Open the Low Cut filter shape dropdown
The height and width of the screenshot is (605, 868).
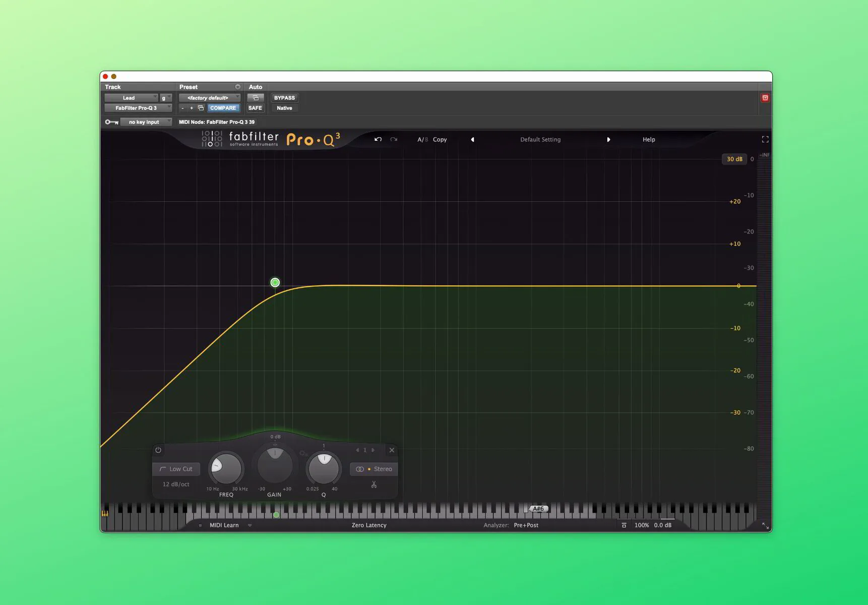click(176, 469)
